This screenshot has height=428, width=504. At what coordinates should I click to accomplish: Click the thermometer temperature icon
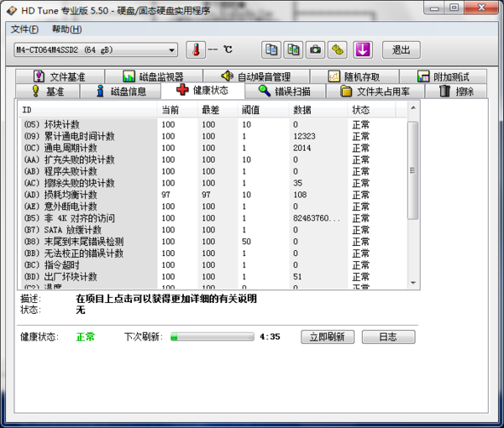(x=196, y=50)
